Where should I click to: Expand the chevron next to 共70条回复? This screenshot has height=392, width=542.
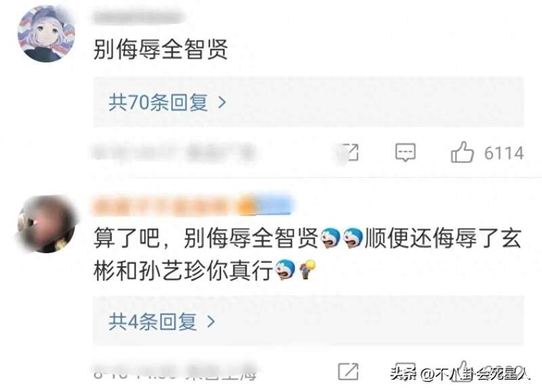pos(222,103)
